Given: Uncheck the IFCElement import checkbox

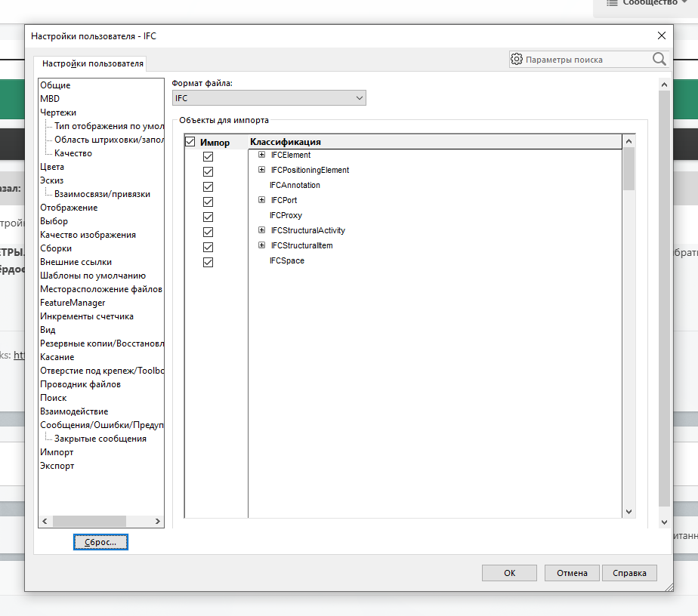Looking at the screenshot, I should (208, 156).
